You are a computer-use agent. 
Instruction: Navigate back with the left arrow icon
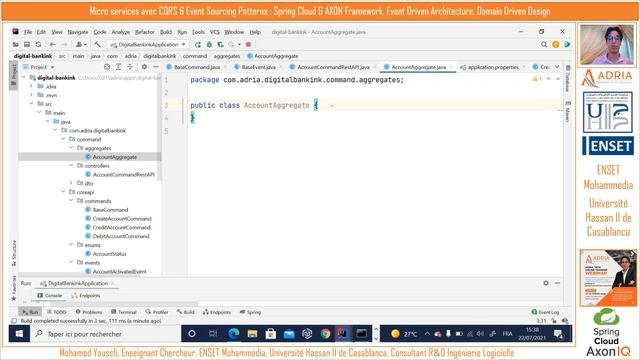coord(53,44)
